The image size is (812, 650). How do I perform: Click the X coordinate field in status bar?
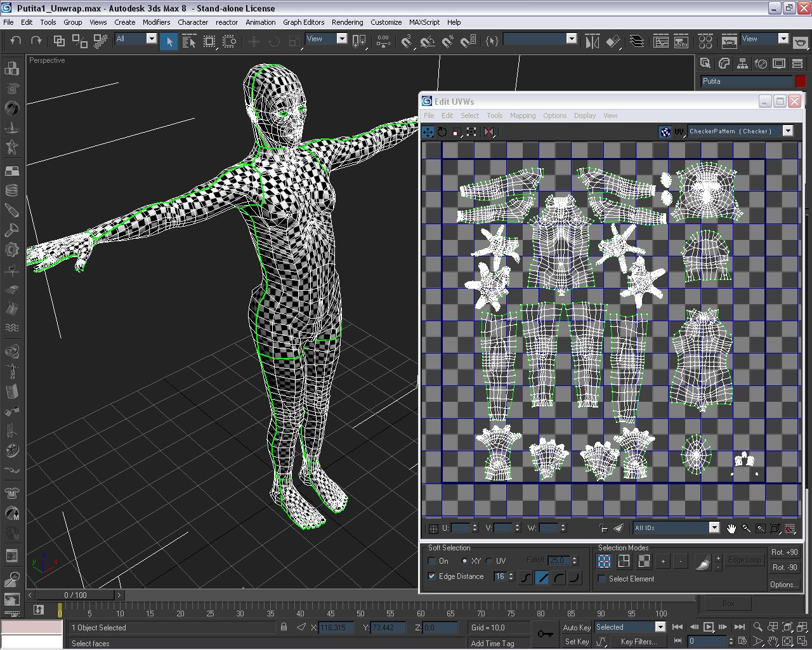point(336,628)
